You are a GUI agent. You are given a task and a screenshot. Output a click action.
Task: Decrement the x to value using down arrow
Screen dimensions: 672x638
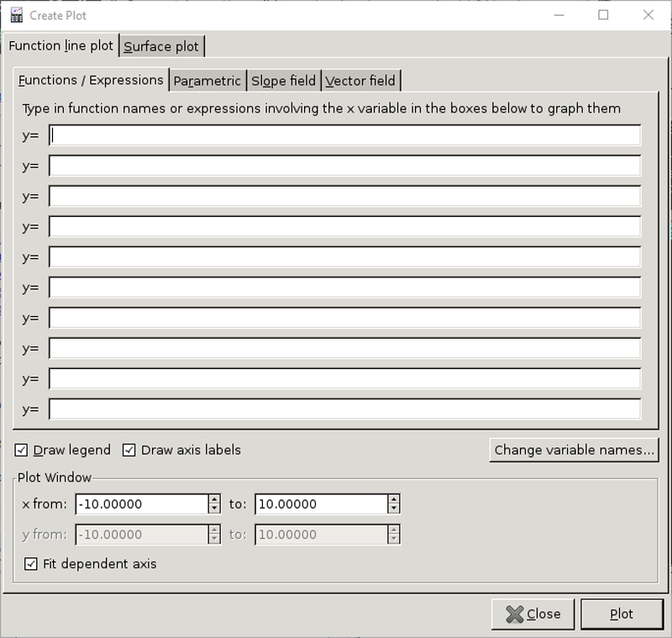(392, 508)
